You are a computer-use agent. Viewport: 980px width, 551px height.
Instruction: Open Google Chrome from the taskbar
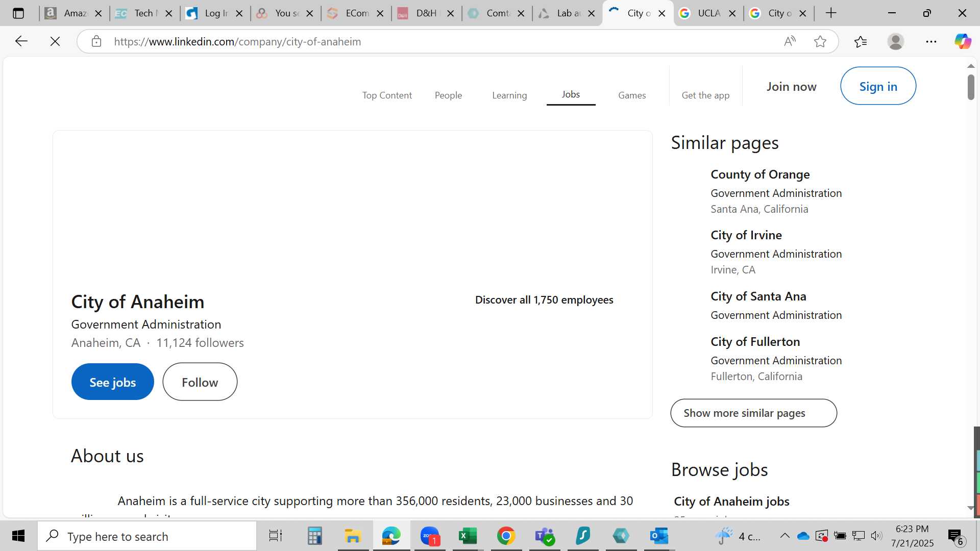pos(506,536)
